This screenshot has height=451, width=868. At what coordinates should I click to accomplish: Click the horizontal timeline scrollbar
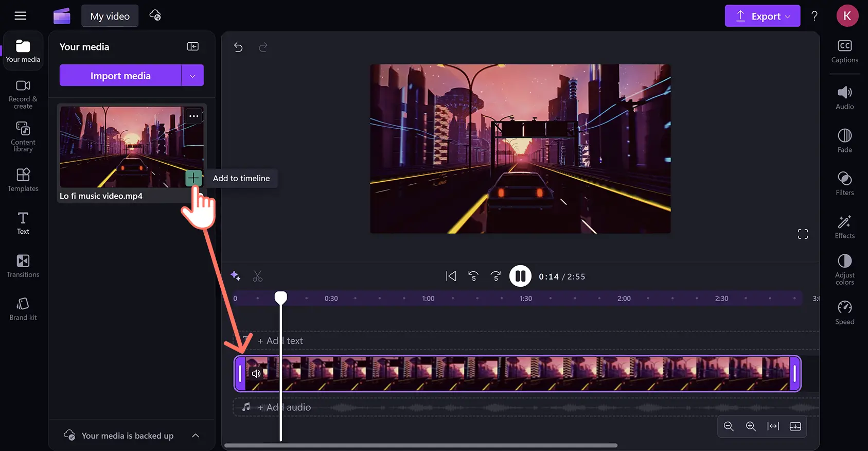tap(421, 445)
